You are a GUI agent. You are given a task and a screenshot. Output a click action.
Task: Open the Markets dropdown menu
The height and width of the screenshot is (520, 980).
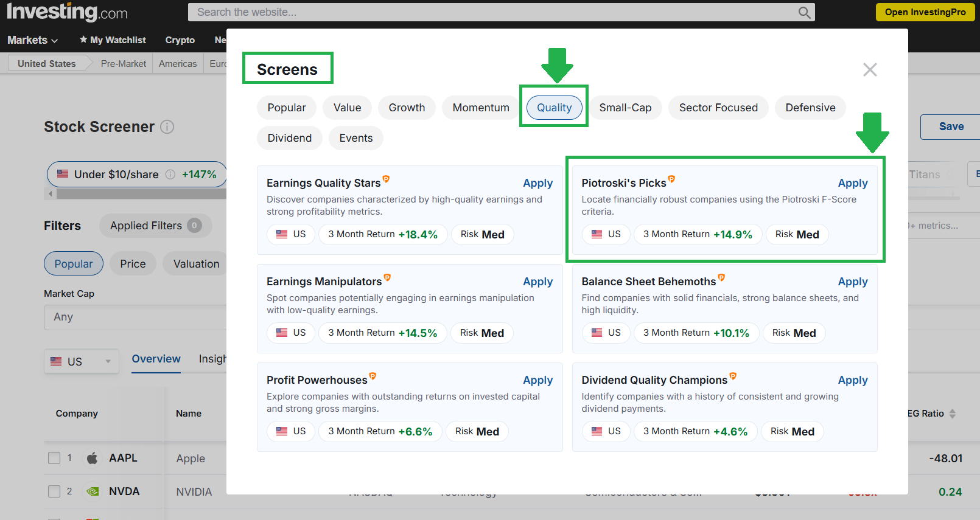click(32, 40)
